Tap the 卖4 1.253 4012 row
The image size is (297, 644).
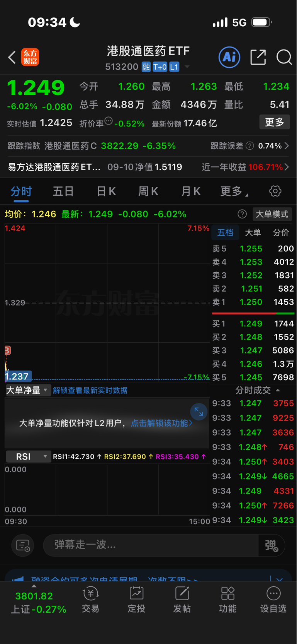[253, 262]
